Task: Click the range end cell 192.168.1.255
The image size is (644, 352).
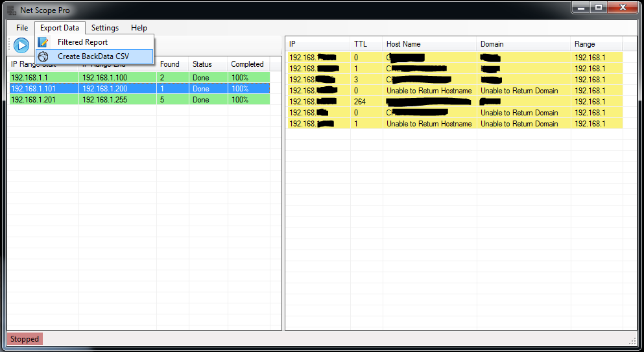Action: point(117,100)
